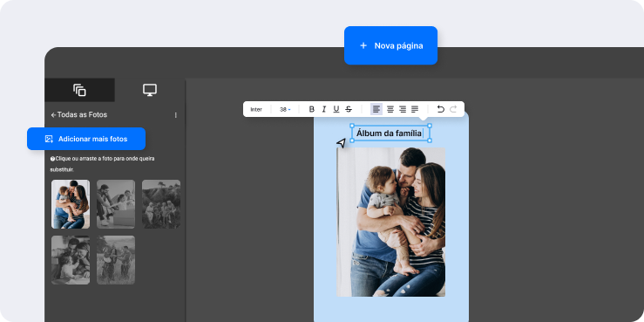Open the pages/layers tab icon

(x=79, y=90)
